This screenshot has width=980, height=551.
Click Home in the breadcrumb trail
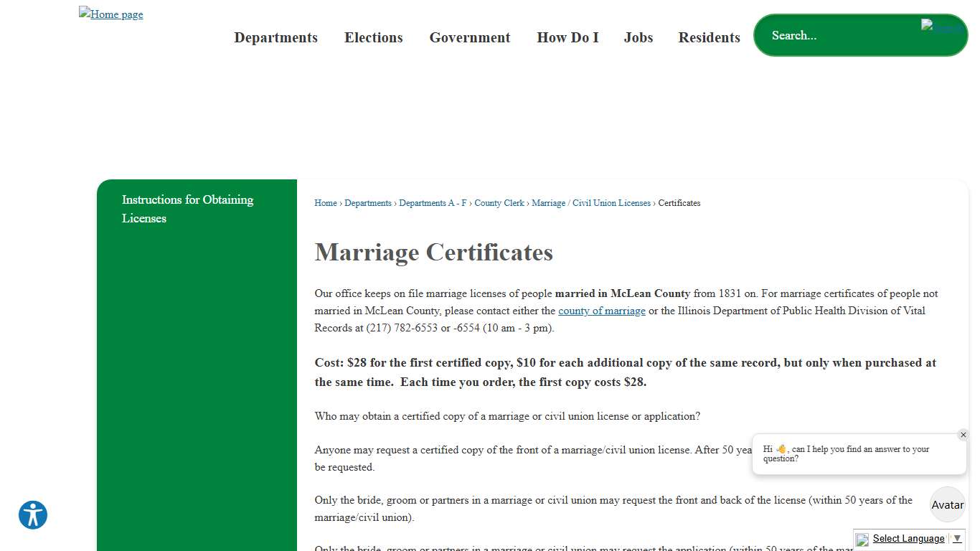click(x=325, y=203)
